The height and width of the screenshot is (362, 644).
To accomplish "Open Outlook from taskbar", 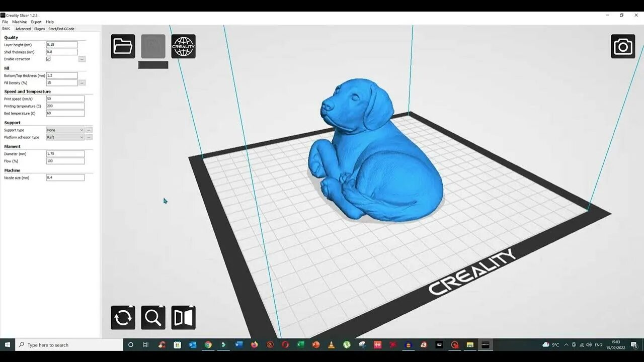I will click(x=192, y=345).
